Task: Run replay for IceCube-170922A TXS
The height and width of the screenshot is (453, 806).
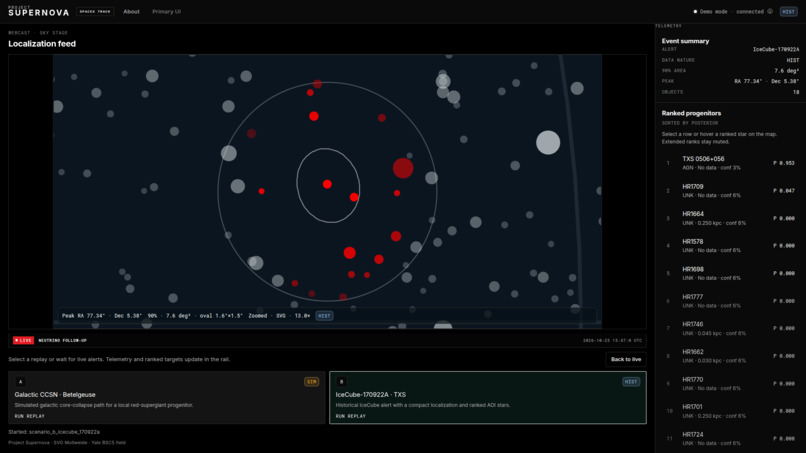Action: point(351,416)
